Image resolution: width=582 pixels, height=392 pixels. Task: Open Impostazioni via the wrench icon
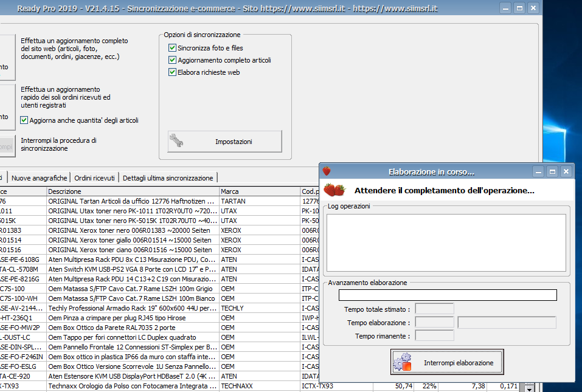click(176, 141)
